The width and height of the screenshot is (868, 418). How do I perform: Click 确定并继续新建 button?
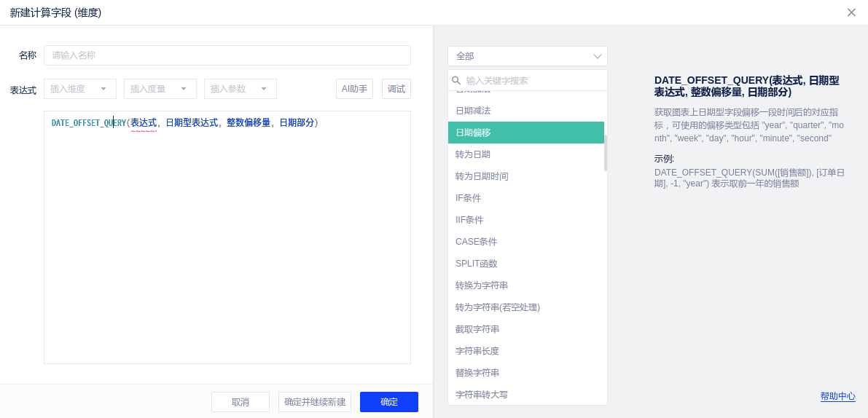(x=315, y=402)
